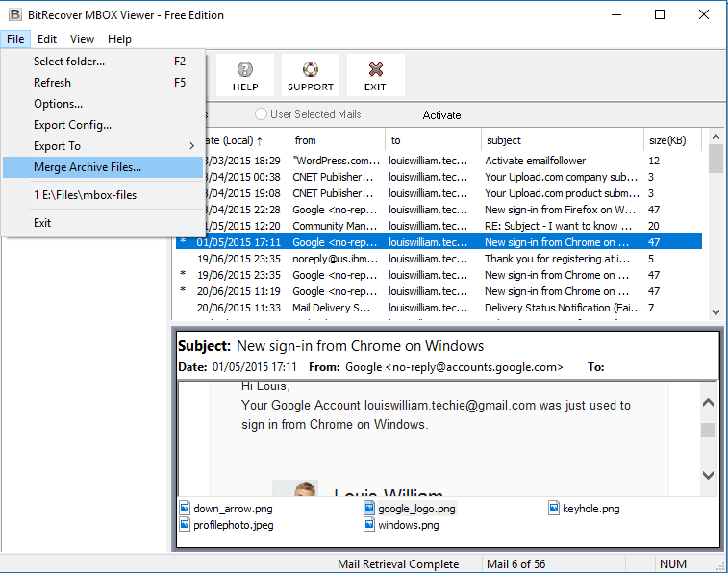Screen dimensions: 728x573
Task: Click the down_arrow.png attachment icon
Action: 185,508
